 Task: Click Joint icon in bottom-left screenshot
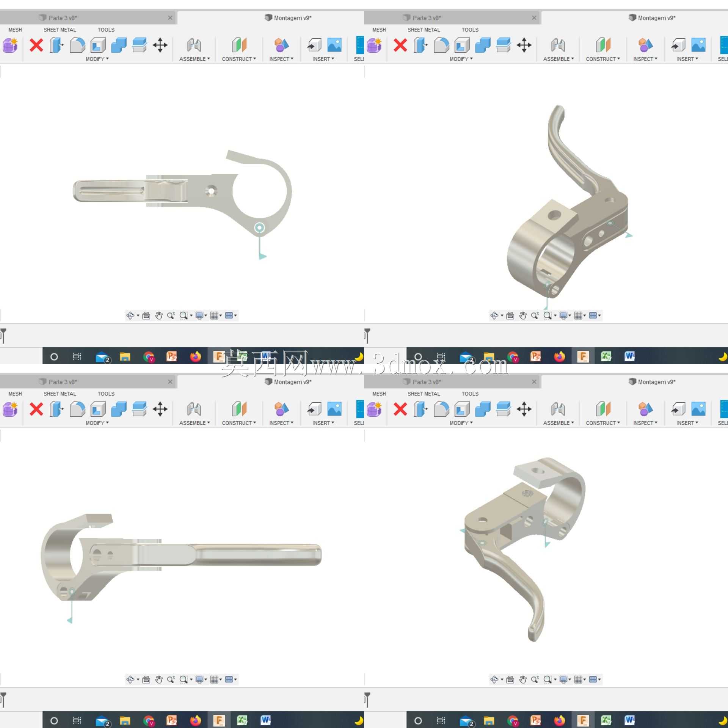point(194,409)
